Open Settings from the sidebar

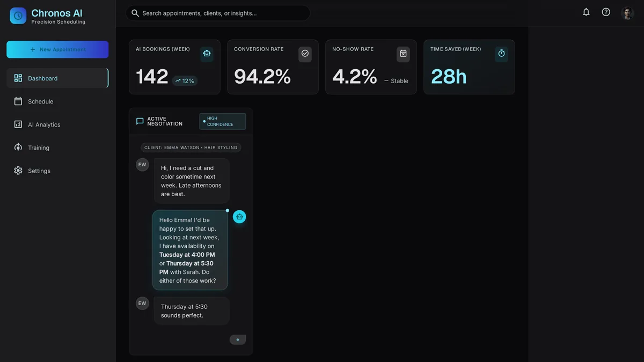(x=57, y=171)
